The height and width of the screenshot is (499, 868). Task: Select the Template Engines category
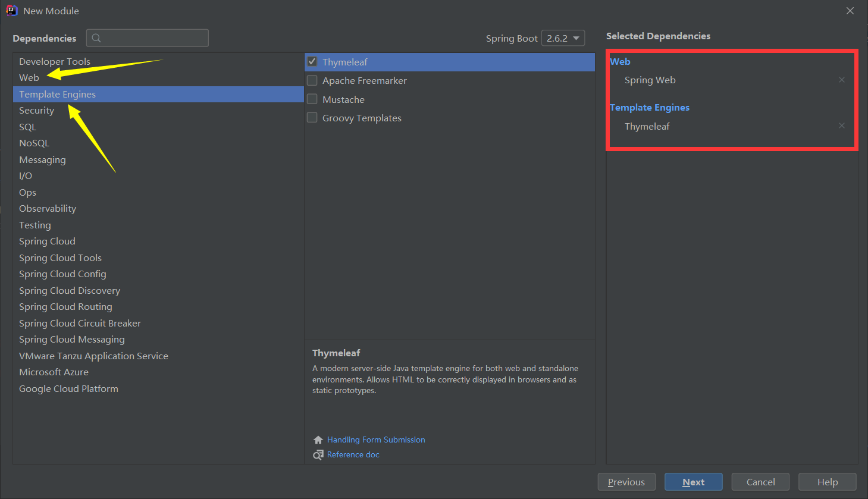tap(158, 94)
